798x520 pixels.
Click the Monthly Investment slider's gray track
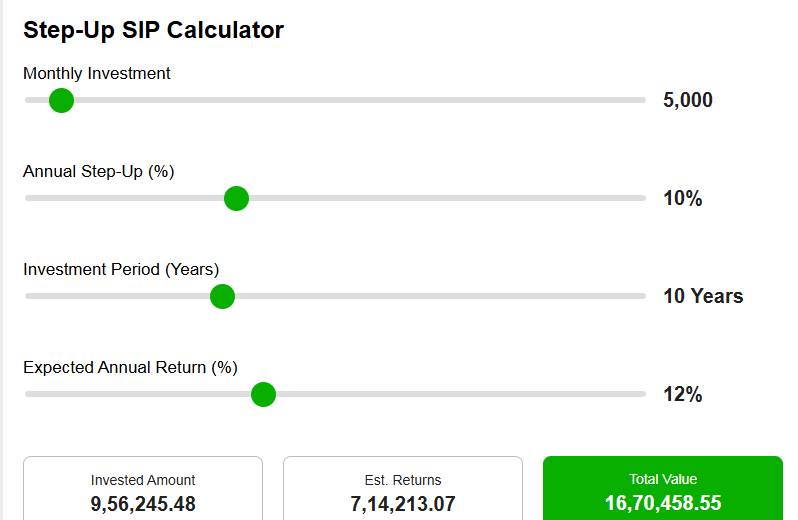pos(400,100)
